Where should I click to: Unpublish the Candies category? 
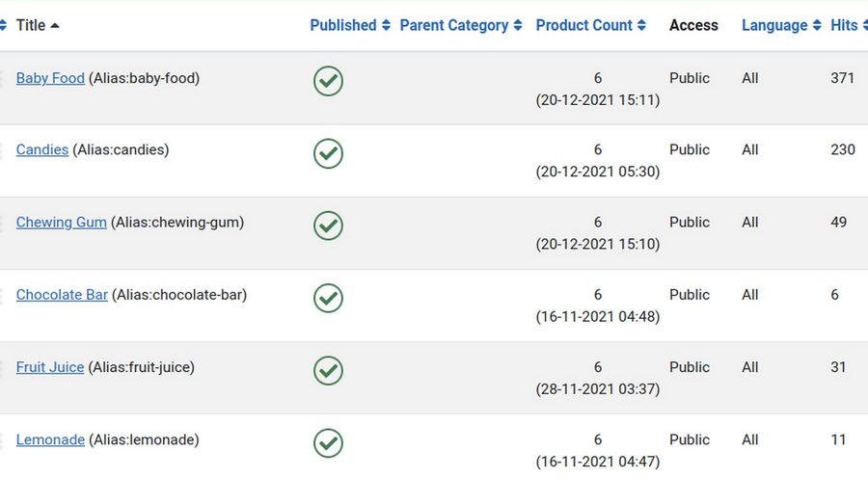[328, 153]
